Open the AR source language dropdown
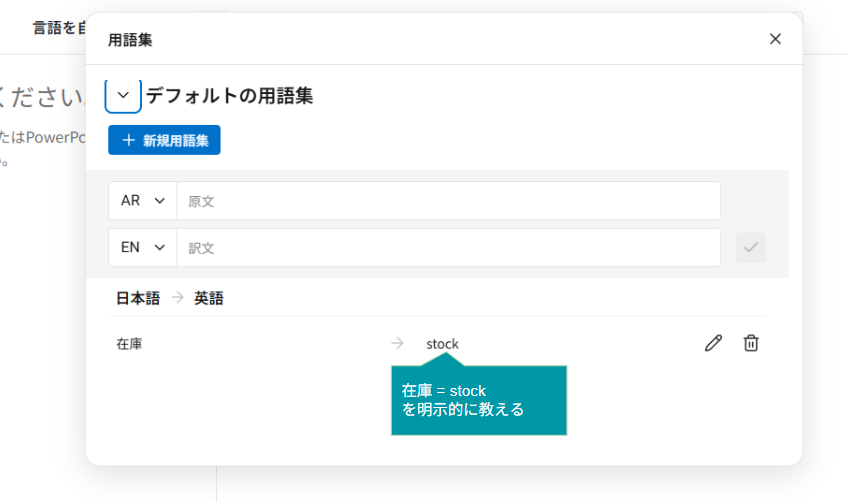 pyautogui.click(x=143, y=200)
